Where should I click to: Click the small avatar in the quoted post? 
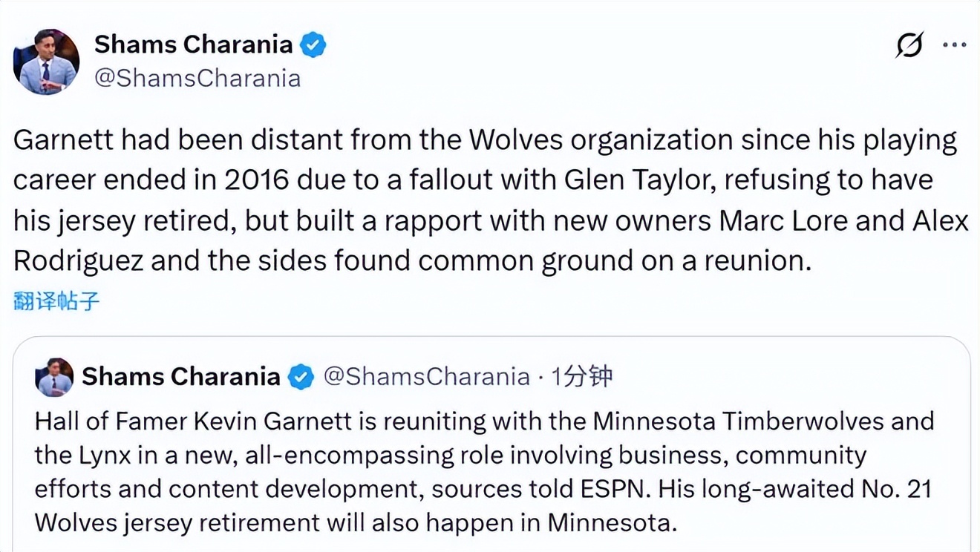point(54,377)
